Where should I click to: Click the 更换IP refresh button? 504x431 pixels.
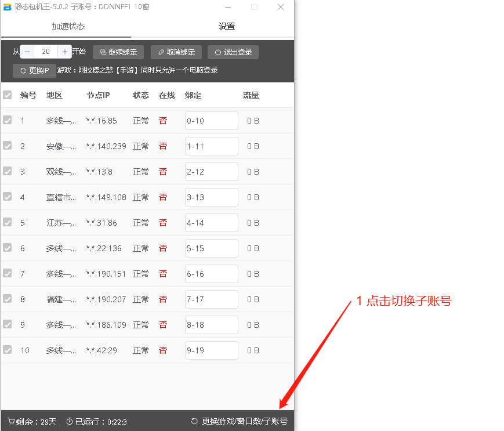click(34, 71)
